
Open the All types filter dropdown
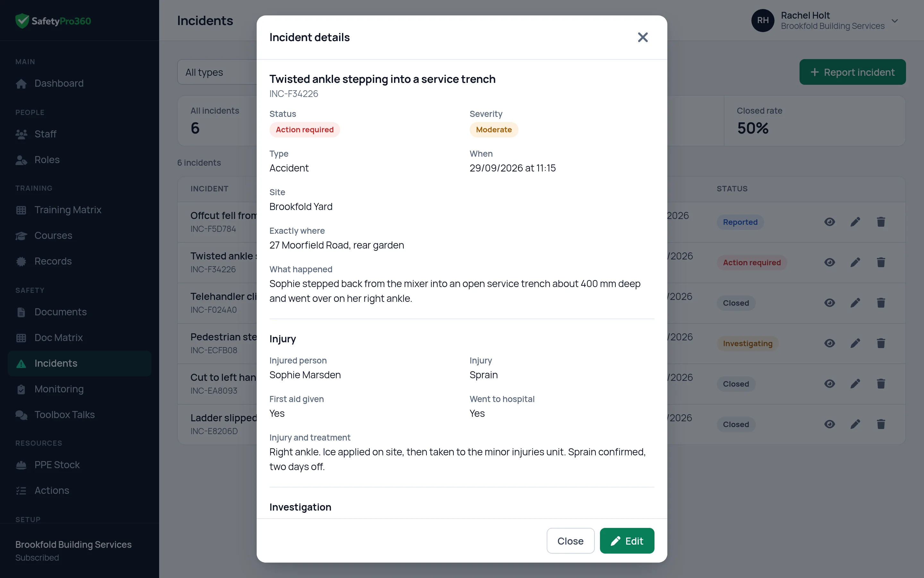(217, 72)
